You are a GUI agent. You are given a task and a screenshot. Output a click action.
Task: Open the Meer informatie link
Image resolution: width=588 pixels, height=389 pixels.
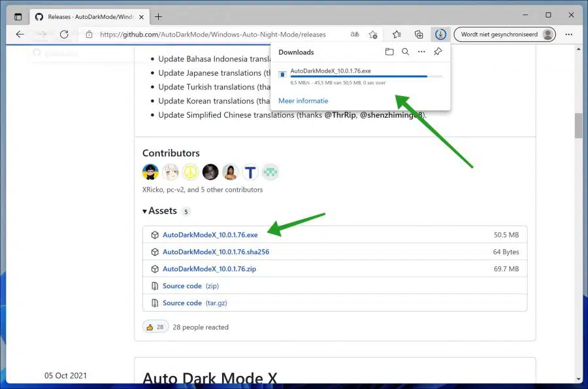tap(303, 101)
